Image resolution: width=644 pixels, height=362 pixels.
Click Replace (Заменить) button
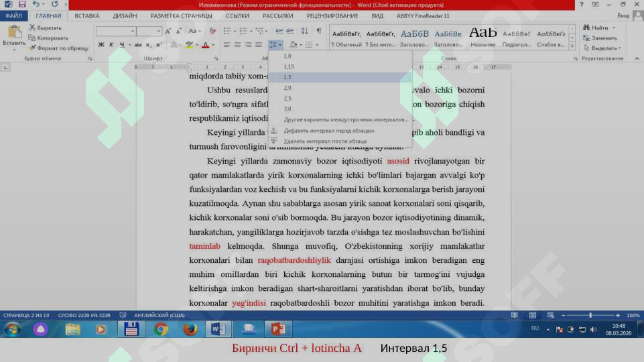coord(600,38)
